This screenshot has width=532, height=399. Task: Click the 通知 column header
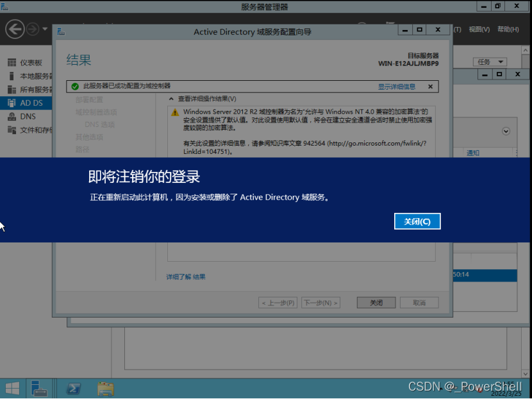[x=472, y=153]
